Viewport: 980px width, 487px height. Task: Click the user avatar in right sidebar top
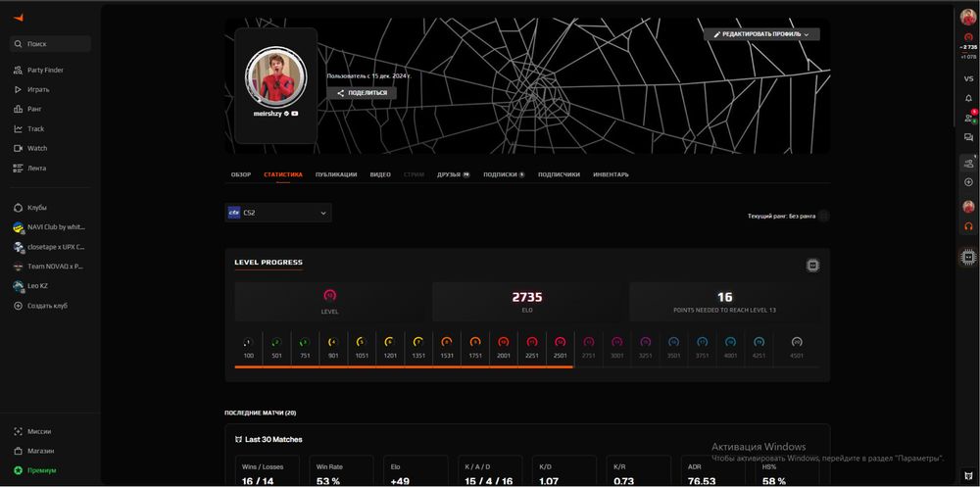968,18
